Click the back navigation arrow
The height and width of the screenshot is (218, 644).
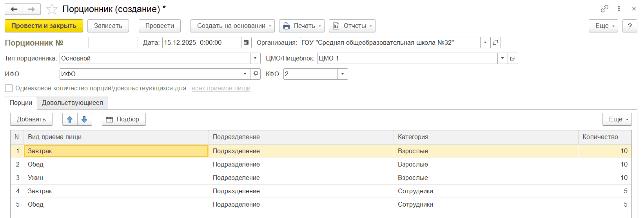tap(14, 9)
